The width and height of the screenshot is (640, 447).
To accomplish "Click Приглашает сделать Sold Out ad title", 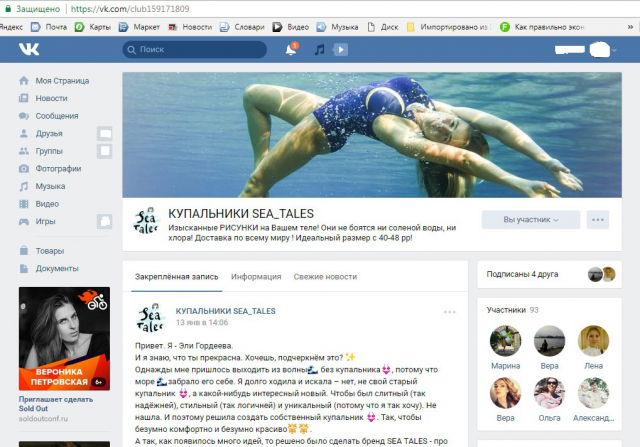I will click(x=56, y=404).
